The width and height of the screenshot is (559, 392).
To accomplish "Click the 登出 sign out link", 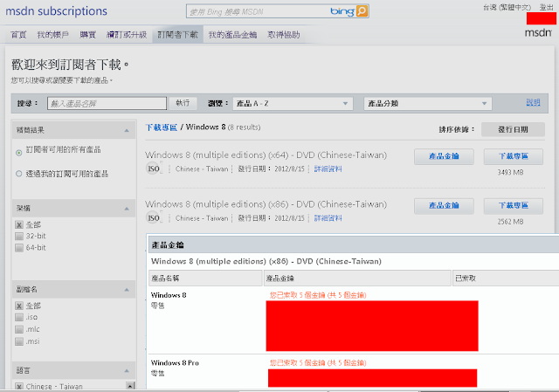I will (x=546, y=7).
